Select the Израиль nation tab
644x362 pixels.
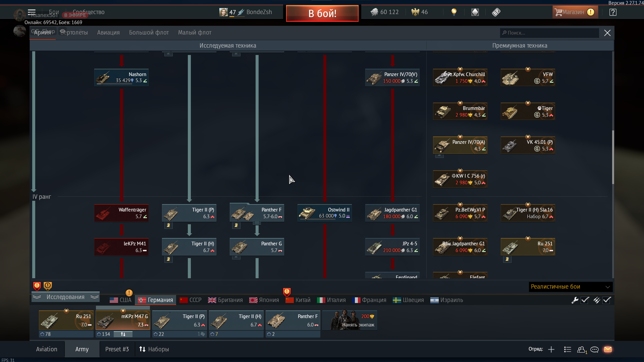pyautogui.click(x=447, y=300)
